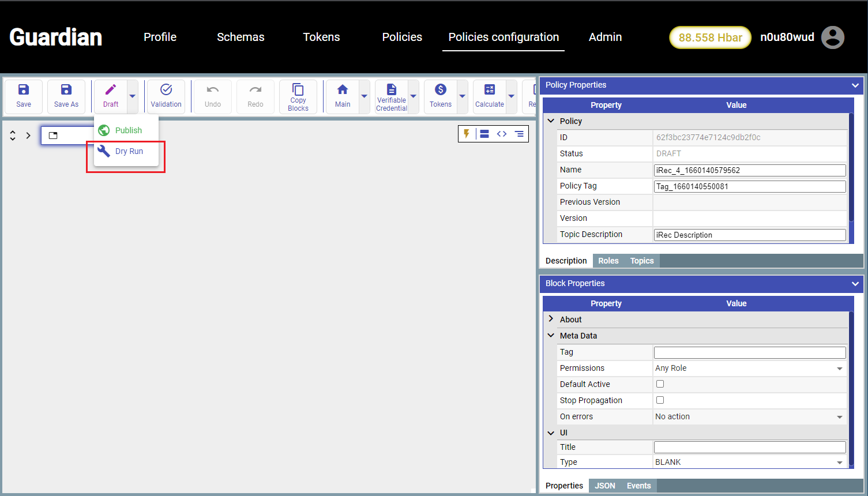Image resolution: width=868 pixels, height=496 pixels.
Task: Click the policy Name input field
Action: pos(750,170)
